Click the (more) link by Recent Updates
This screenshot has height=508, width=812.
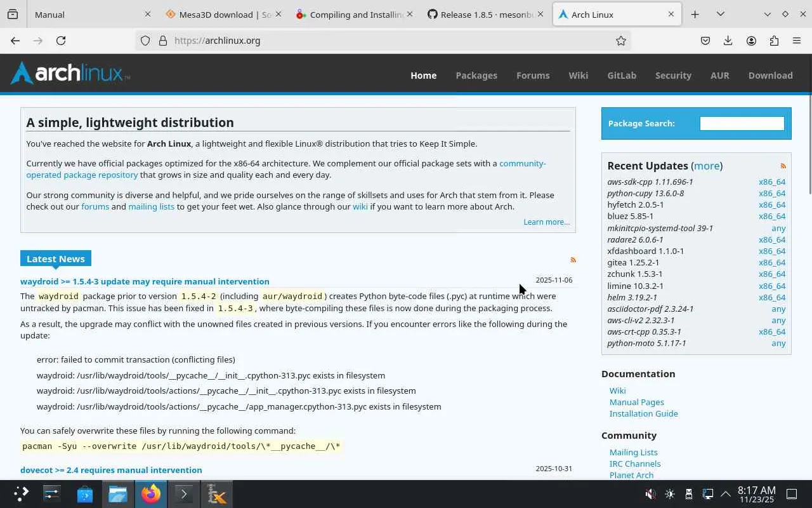707,166
